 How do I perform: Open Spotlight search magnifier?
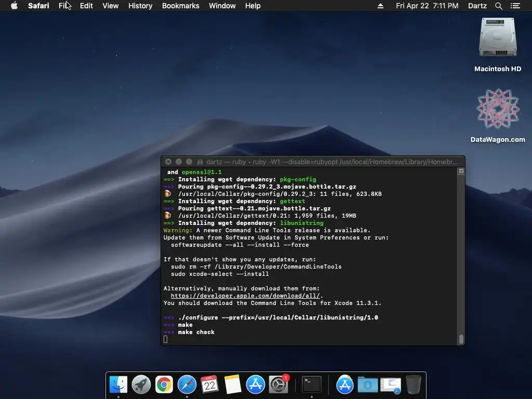[x=498, y=6]
